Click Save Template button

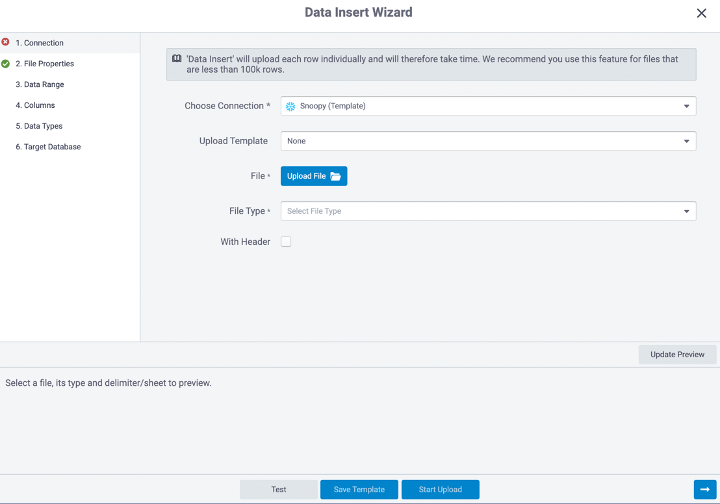(x=359, y=489)
